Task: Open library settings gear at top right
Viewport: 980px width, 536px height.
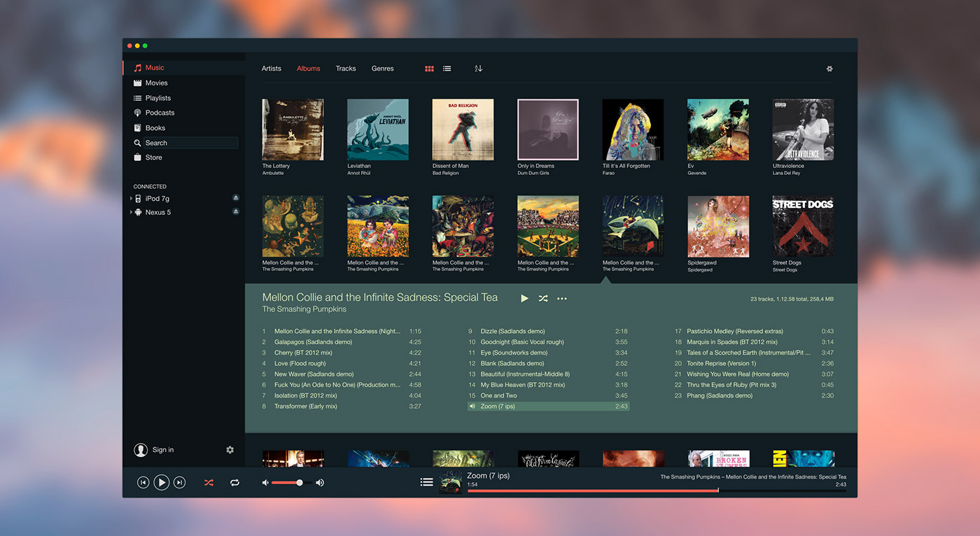Action: (x=829, y=69)
